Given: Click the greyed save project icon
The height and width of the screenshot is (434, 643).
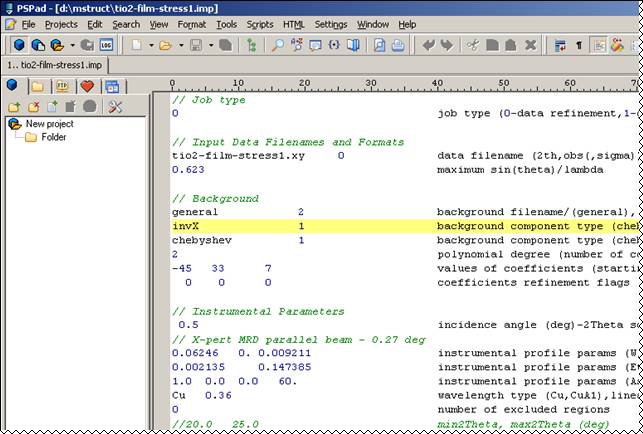Looking at the screenshot, I should click(x=87, y=45).
